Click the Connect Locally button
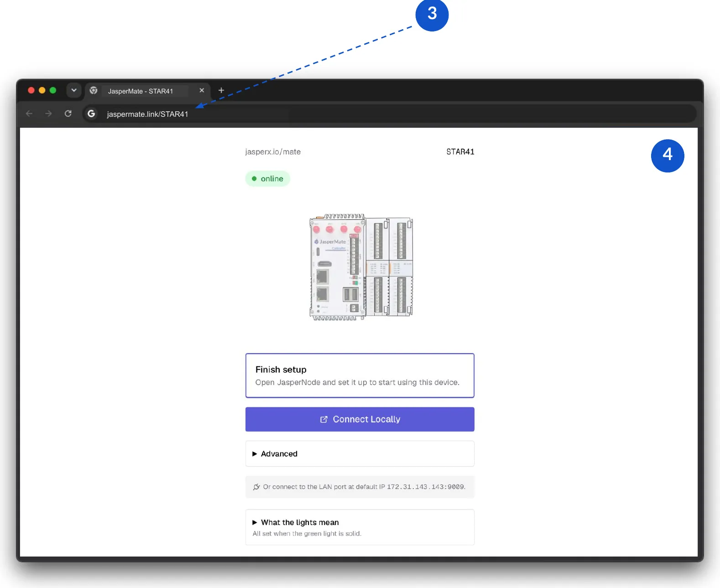 (x=360, y=419)
